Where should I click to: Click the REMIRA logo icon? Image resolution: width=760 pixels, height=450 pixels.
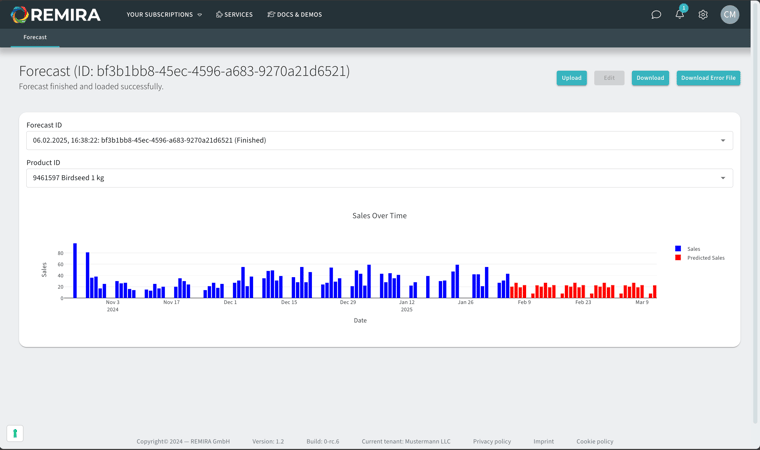pos(19,15)
